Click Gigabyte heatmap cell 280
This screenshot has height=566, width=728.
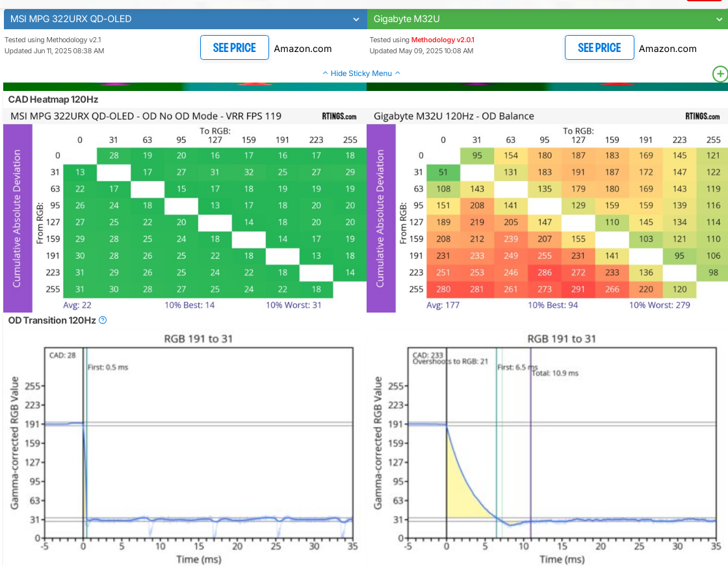point(443,289)
